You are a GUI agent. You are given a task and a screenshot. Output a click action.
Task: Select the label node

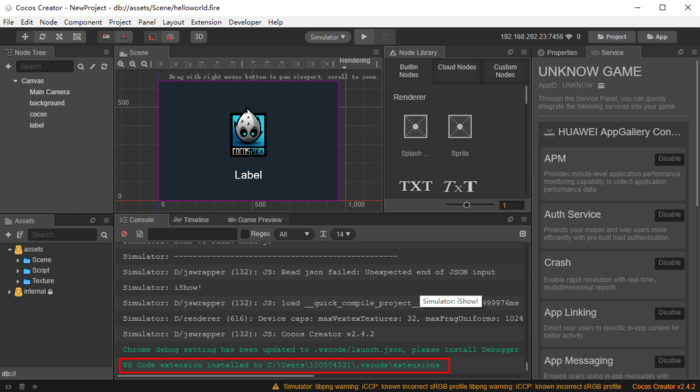tap(37, 125)
